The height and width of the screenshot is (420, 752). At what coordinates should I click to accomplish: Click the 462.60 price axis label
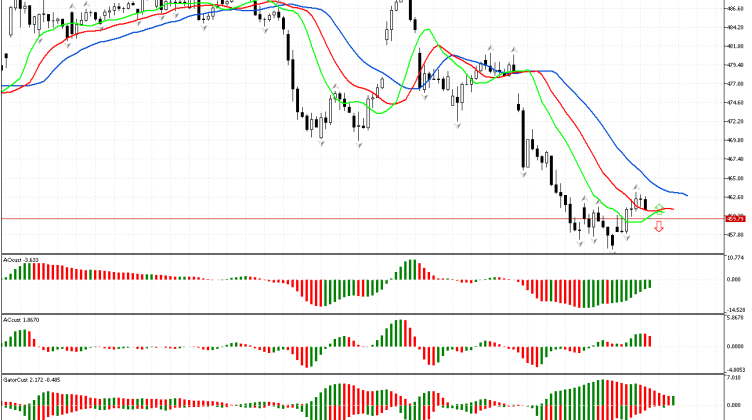tap(735, 197)
